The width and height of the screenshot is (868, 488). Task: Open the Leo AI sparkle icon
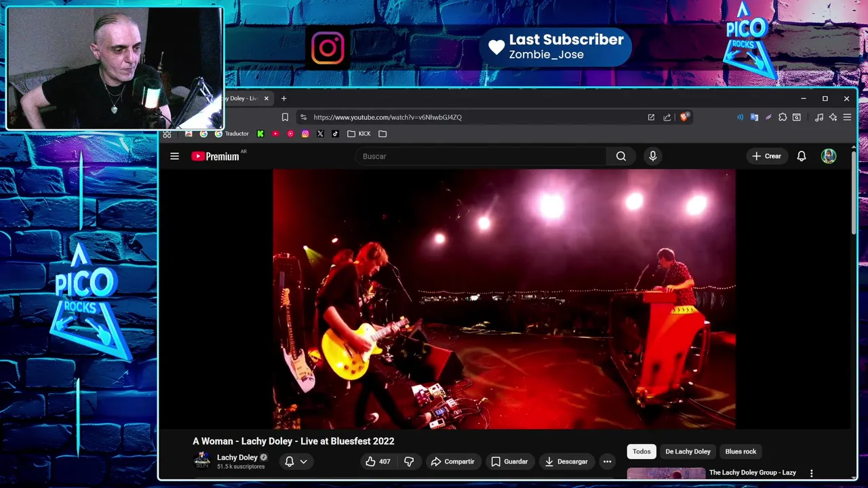point(833,117)
